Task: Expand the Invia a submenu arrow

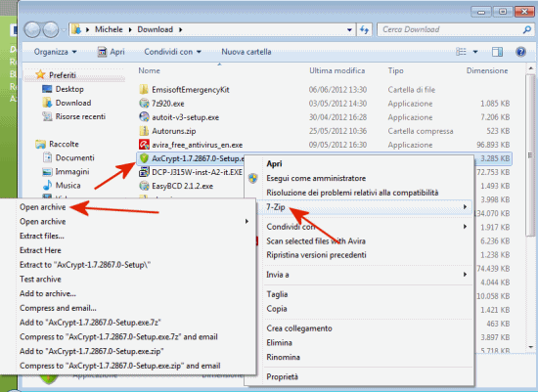Action: coord(465,275)
